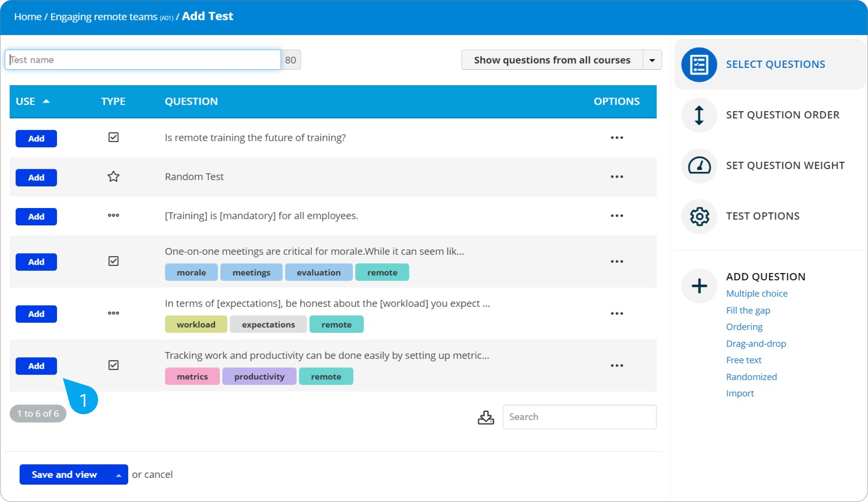Focus the Test name input field
Screen dimensions: 868x502
(143, 60)
